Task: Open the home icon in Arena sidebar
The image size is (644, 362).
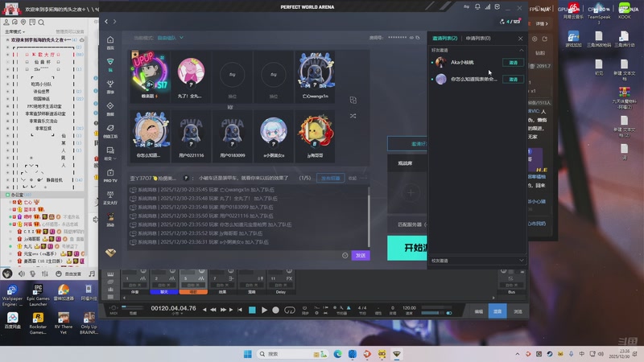Action: (110, 39)
